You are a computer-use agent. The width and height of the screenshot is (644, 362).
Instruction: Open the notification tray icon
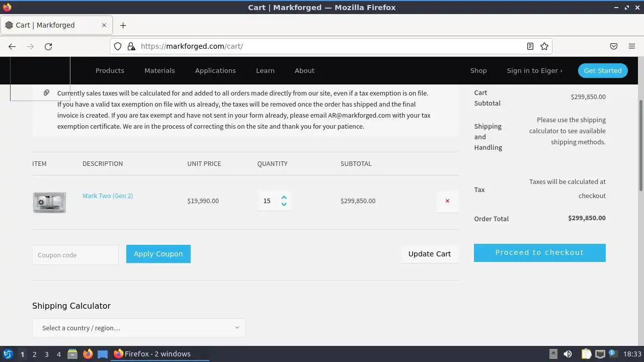point(613,354)
